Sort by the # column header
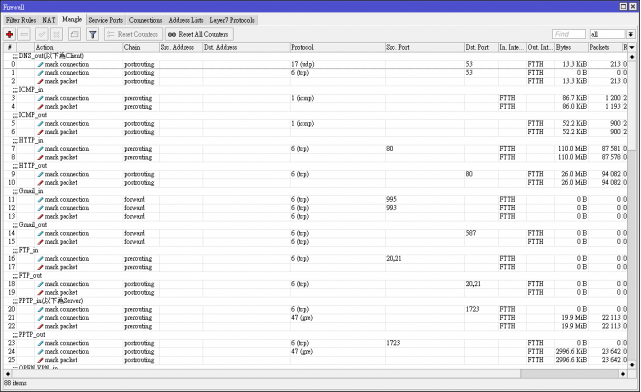The height and width of the screenshot is (392, 641). click(10, 47)
